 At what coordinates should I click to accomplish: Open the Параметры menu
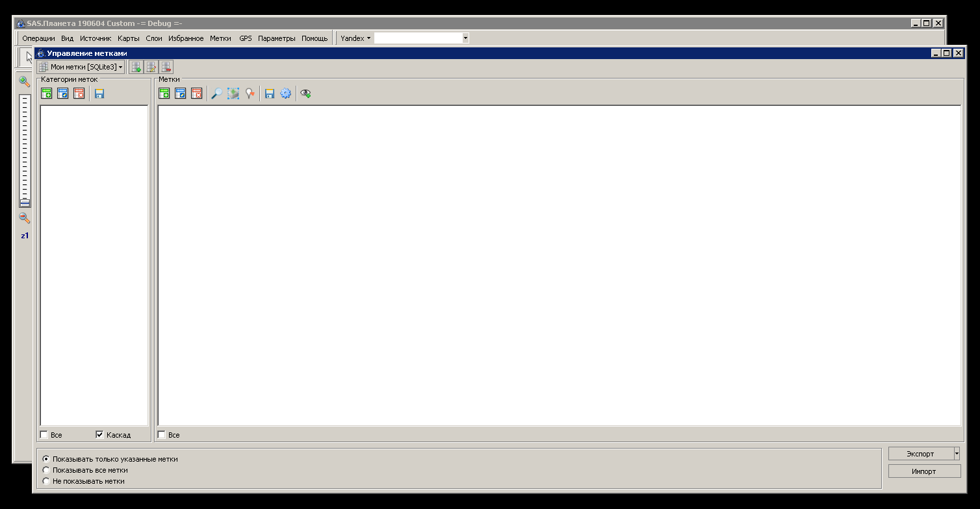[276, 38]
